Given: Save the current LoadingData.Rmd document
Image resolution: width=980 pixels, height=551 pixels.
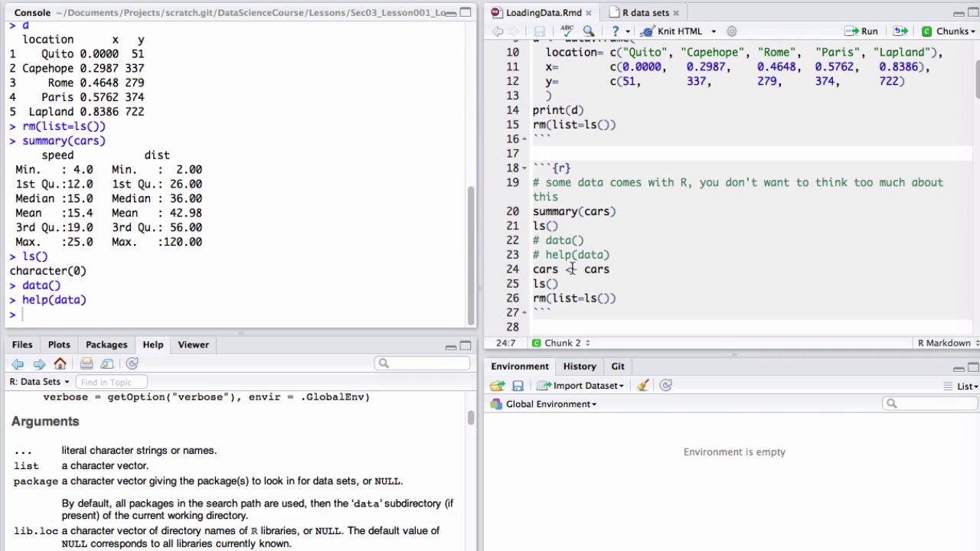Looking at the screenshot, I should [x=539, y=31].
